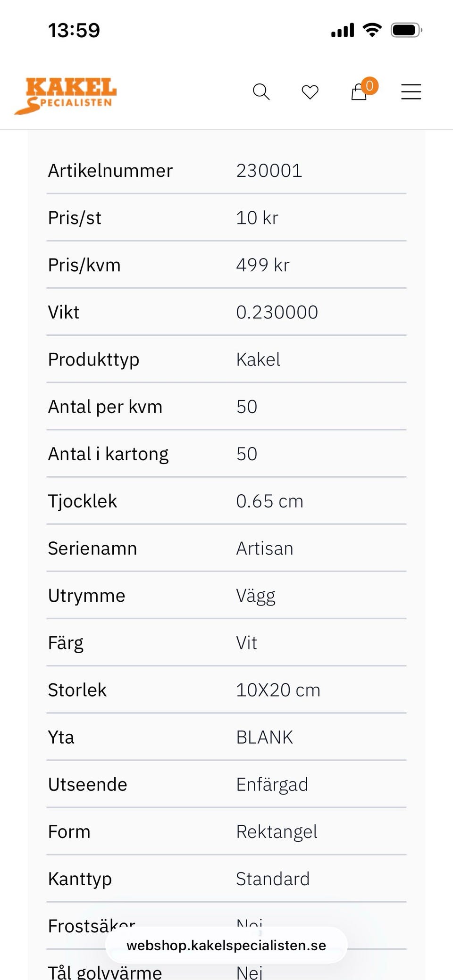This screenshot has height=980, width=453.
Task: Open the hamburger menu
Action: coord(411,91)
